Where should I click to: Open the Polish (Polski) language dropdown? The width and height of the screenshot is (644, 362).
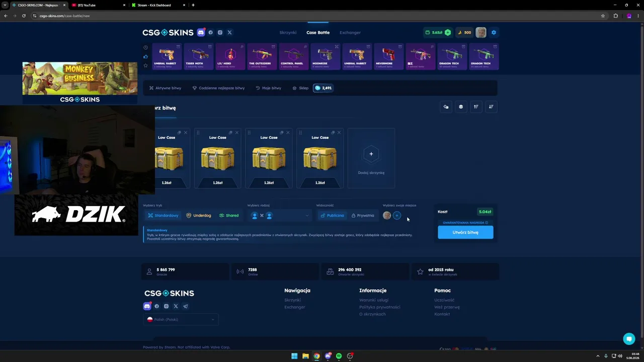click(181, 319)
